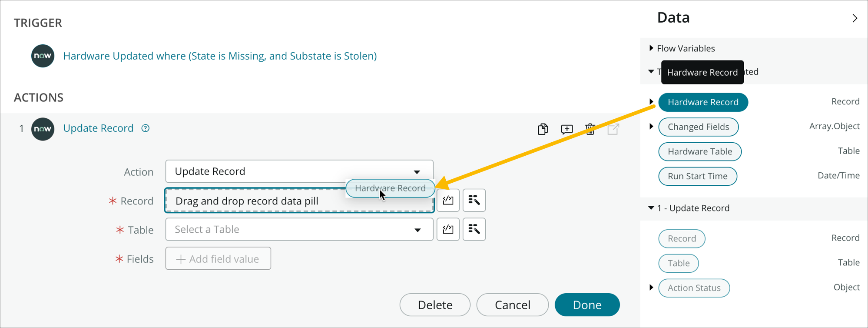
Task: Click the ServiceNow logo on the trigger
Action: 43,56
